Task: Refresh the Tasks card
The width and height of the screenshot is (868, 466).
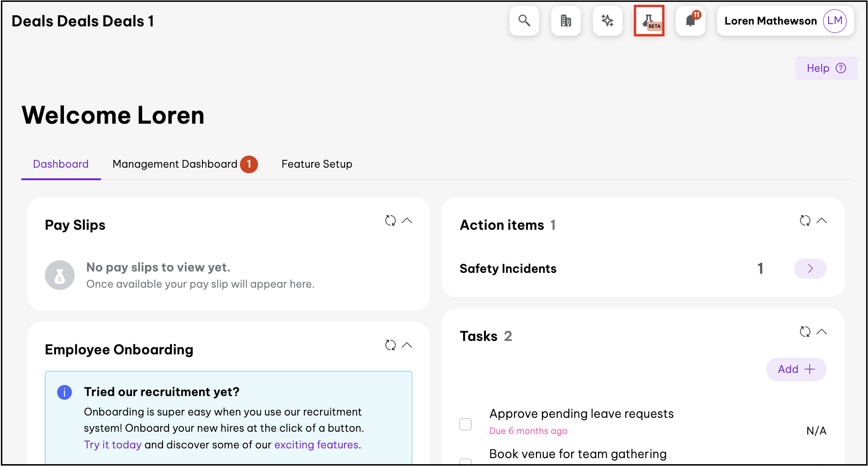Action: pos(805,332)
